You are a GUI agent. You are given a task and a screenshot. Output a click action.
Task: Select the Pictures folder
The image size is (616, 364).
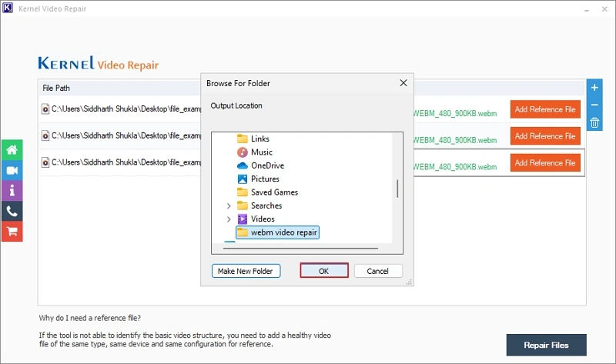[258, 179]
